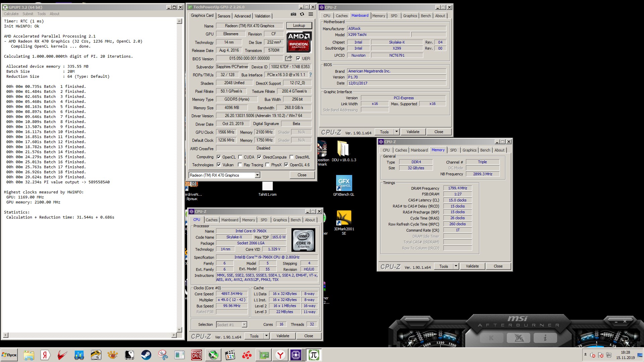Screen dimensions: 644x362
Task: Click the Action Center flag tray icon
Action: (x=600, y=355)
